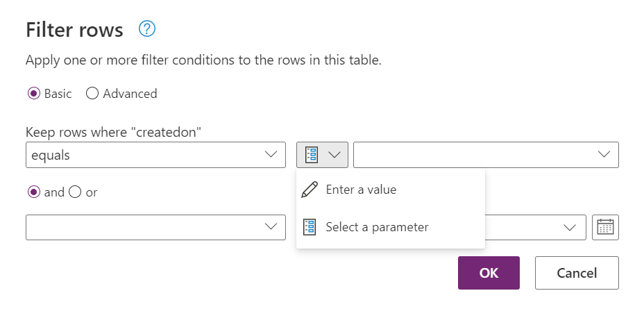Click the "Advanced" label text
This screenshot has width=644, height=309.
(130, 94)
